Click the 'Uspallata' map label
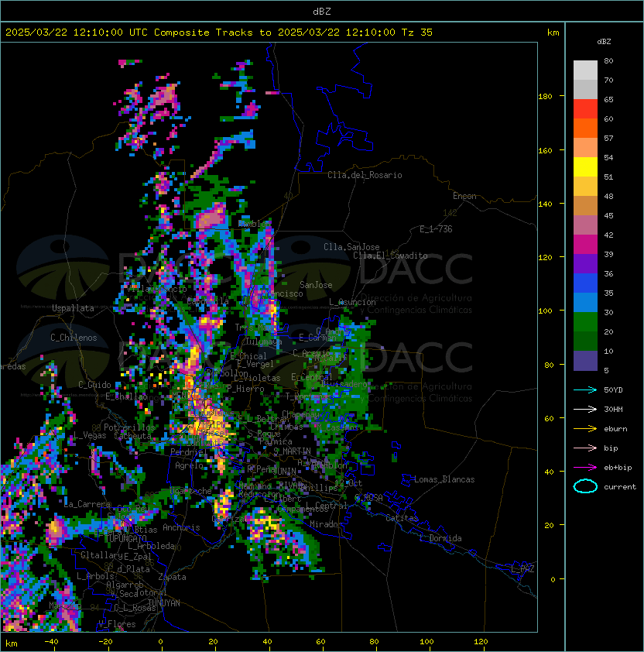This screenshot has height=652, width=644. [73, 308]
